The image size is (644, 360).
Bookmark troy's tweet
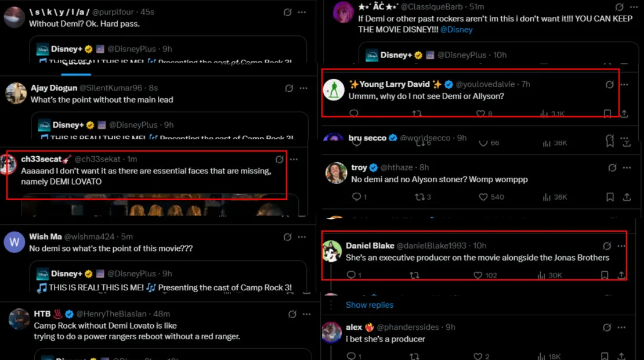tap(610, 197)
